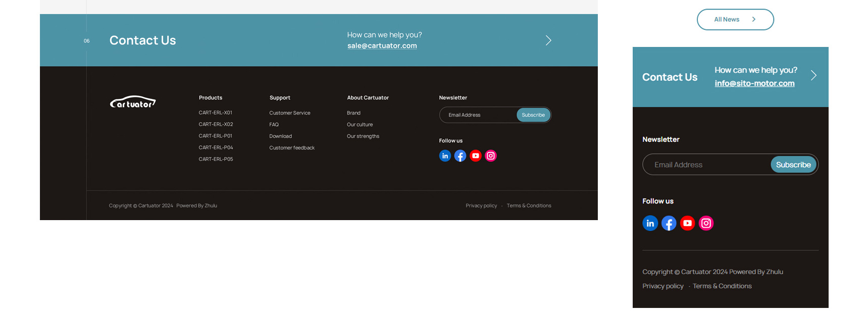Open the Brand link

coord(353,113)
